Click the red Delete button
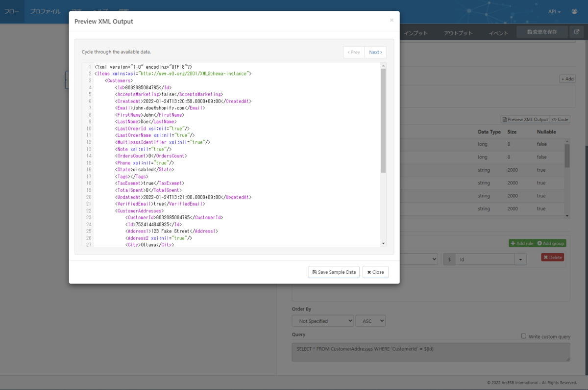This screenshot has width=588, height=390. pos(552,257)
